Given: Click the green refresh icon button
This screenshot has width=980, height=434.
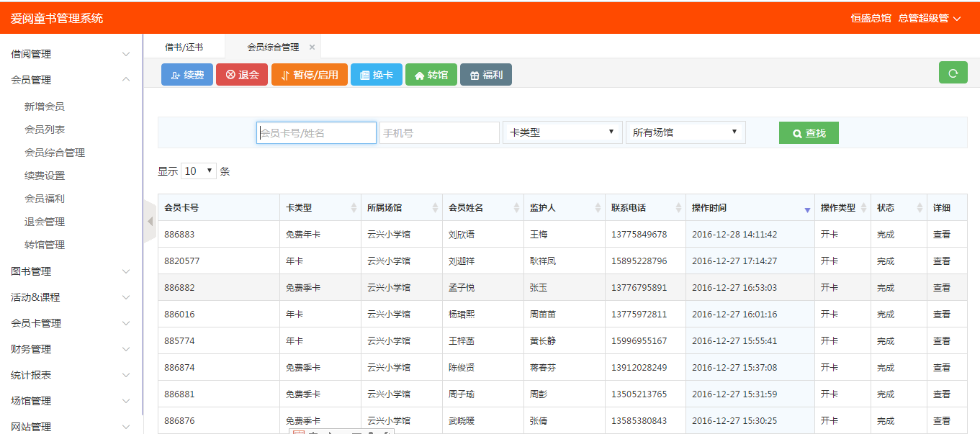Looking at the screenshot, I should (x=953, y=73).
